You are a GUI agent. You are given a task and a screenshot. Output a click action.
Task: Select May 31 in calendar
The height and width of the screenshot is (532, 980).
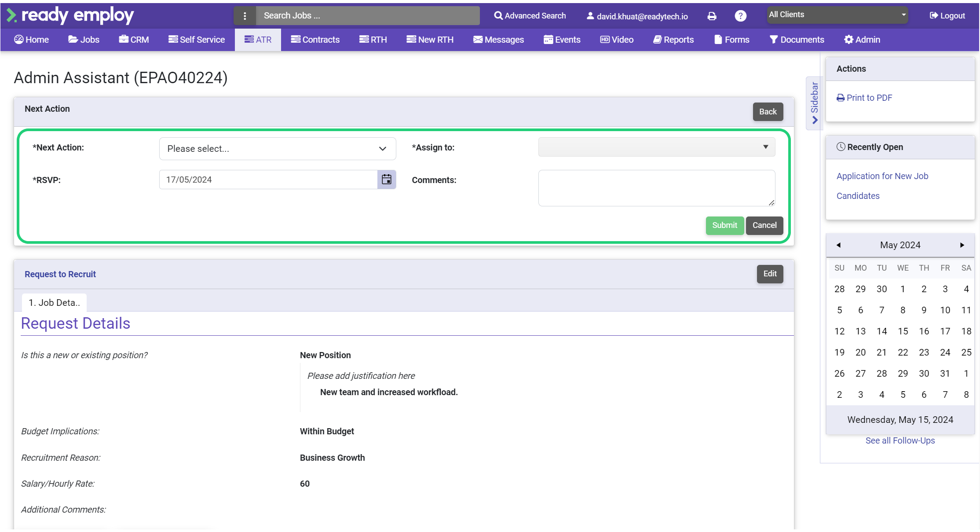tap(945, 374)
